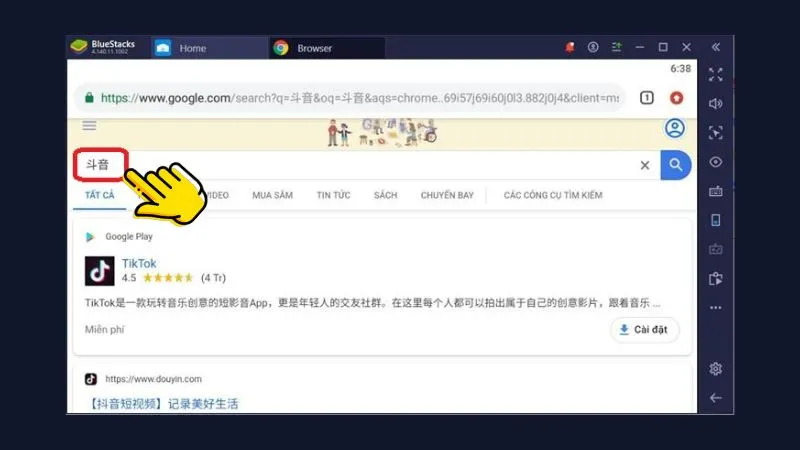Switch to the Browser tab
Viewport: 800px width, 450px height.
click(327, 48)
